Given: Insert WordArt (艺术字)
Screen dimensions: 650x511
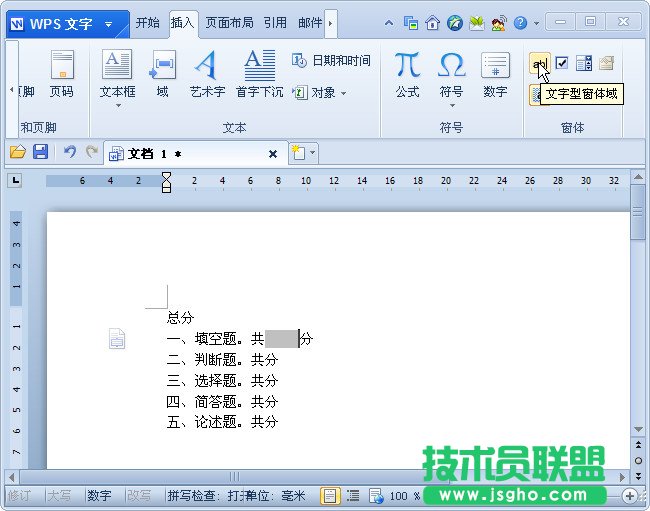Looking at the screenshot, I should tap(207, 74).
